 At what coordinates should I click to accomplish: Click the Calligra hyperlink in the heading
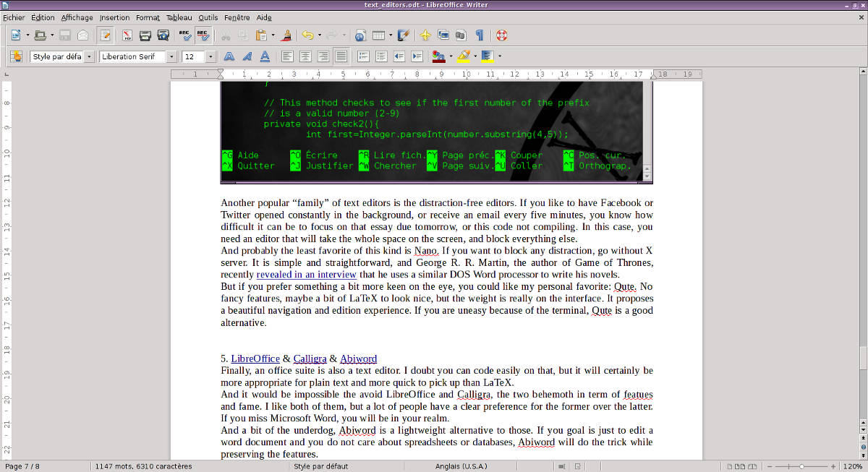click(310, 359)
